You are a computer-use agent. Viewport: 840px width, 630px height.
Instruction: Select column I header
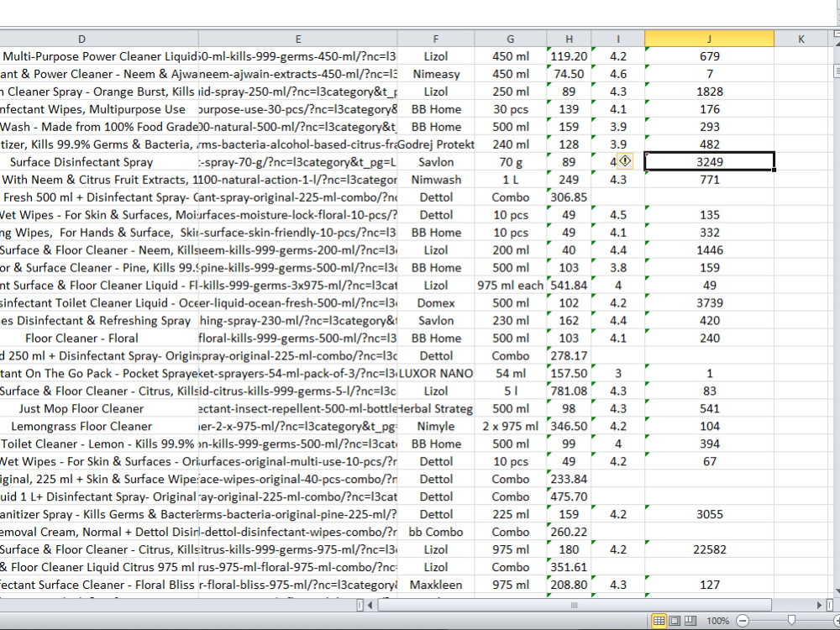[617, 39]
